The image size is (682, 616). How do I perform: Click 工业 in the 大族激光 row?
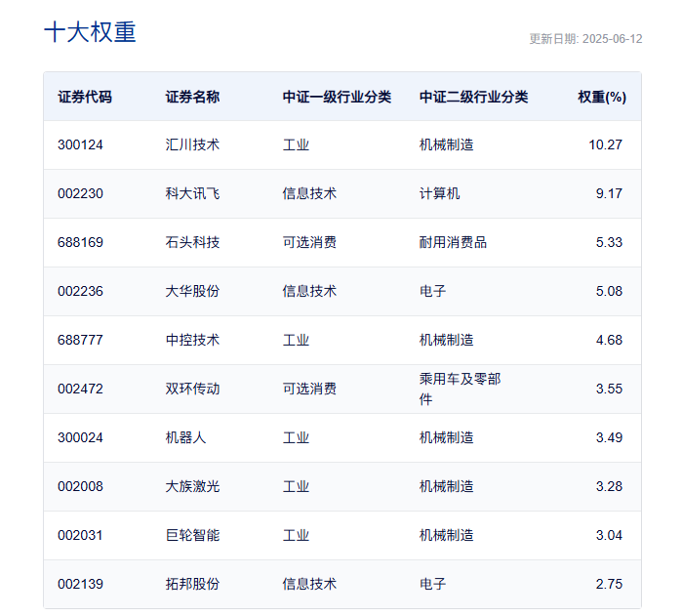(296, 486)
